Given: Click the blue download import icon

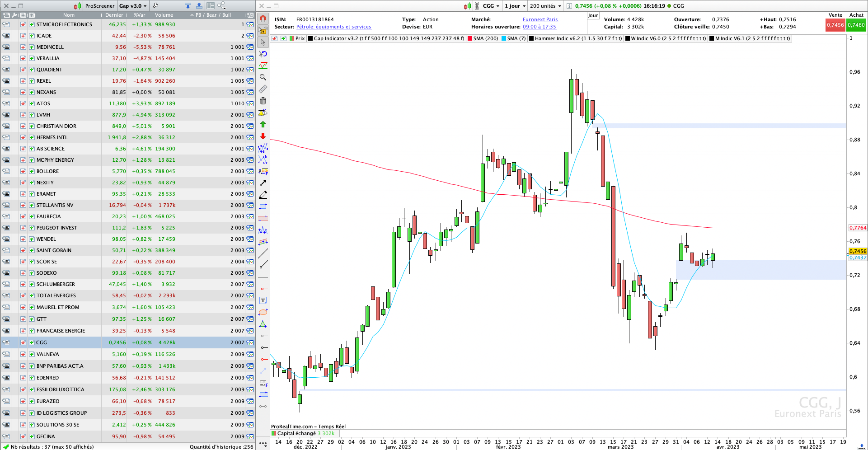Looking at the screenshot, I should (x=188, y=5).
